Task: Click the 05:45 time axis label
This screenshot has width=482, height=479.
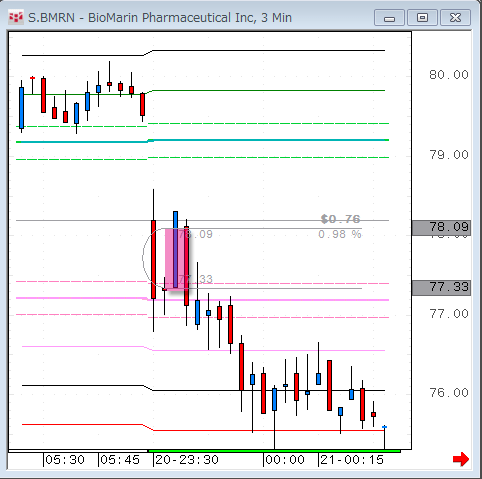Action: pos(120,460)
